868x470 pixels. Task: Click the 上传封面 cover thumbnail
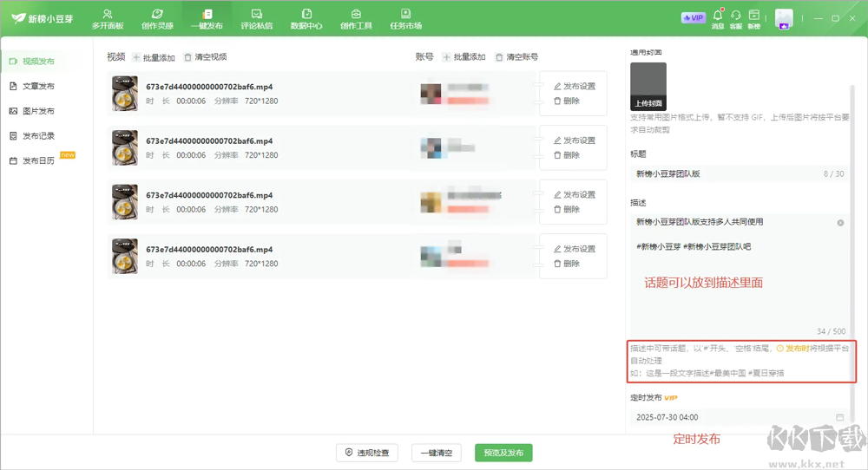[648, 87]
